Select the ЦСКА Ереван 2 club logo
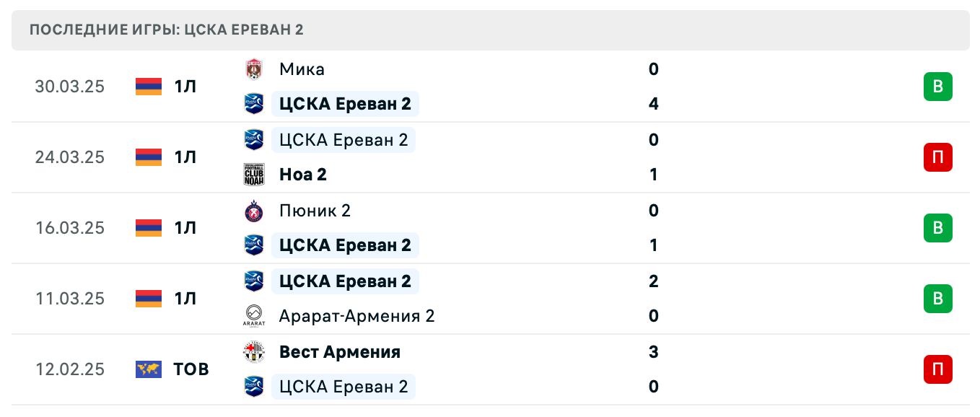This screenshot has height=417, width=980. (254, 104)
